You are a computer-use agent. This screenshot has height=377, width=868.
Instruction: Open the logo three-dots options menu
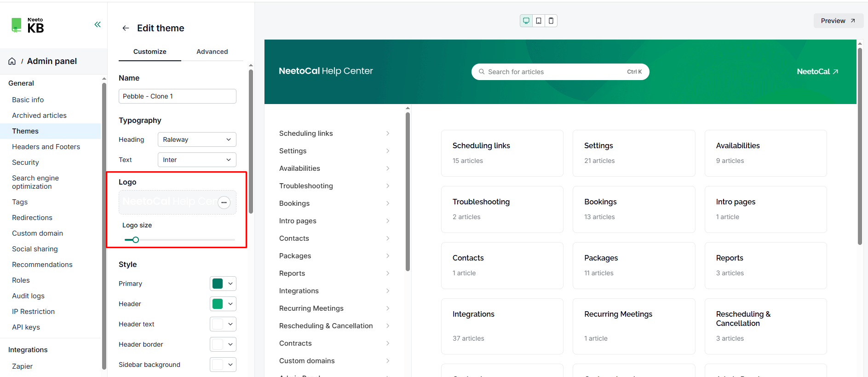(224, 203)
